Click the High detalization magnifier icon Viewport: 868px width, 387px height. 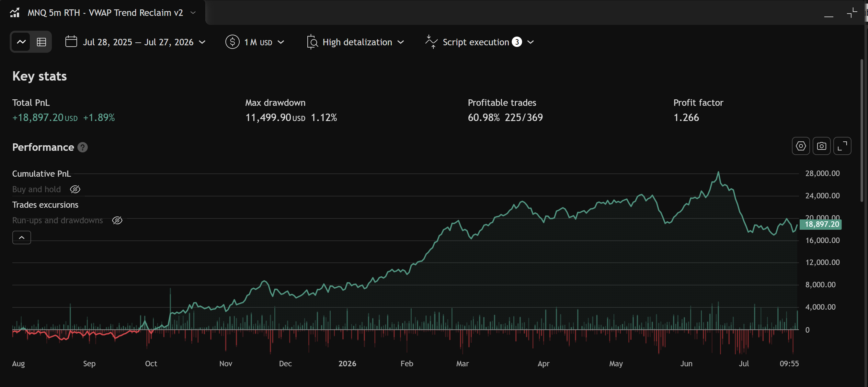tap(312, 42)
